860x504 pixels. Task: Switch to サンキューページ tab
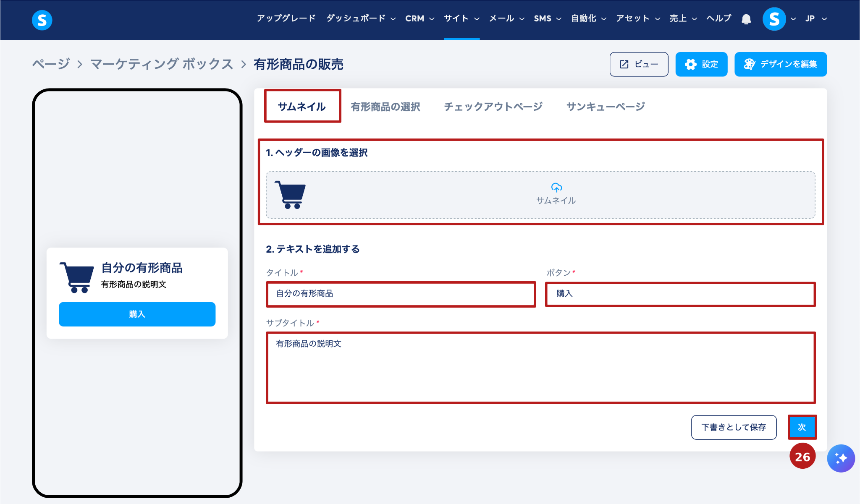point(605,107)
